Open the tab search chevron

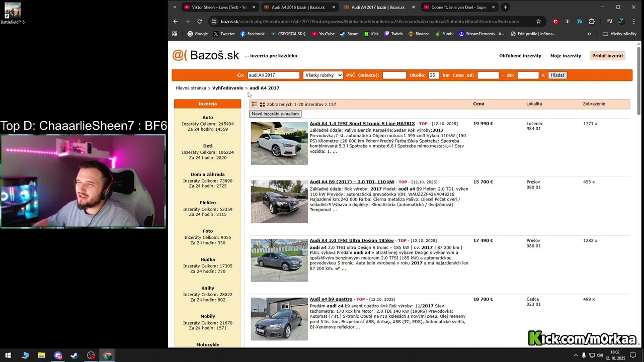[x=175, y=7]
